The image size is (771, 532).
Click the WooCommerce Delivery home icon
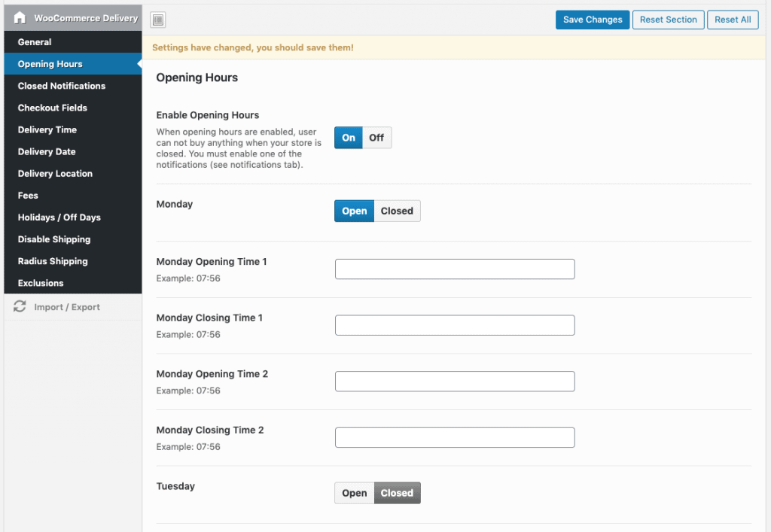click(20, 18)
